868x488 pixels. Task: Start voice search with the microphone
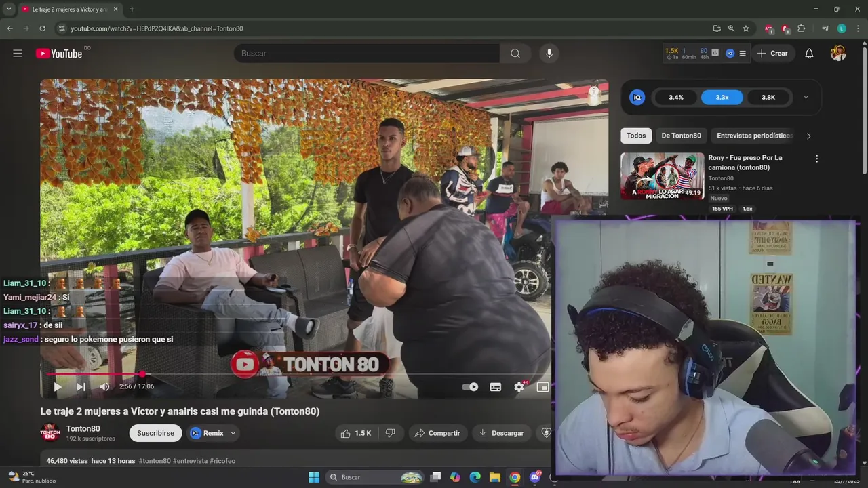pyautogui.click(x=549, y=54)
